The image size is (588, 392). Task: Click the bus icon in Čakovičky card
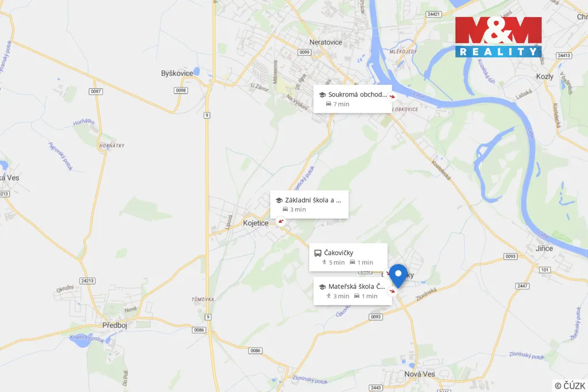(318, 253)
